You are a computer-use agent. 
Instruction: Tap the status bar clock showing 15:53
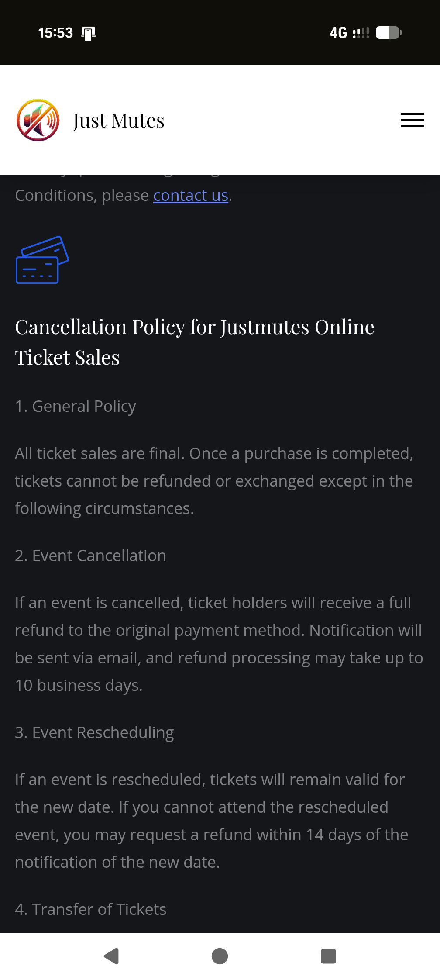coord(55,33)
